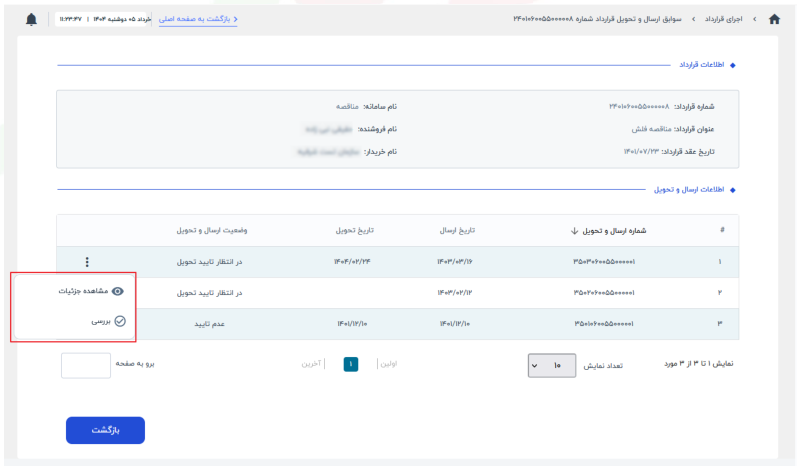Click row ۳ delivery date '۱۴۰۱/۱۲/۱۰'

(352, 324)
